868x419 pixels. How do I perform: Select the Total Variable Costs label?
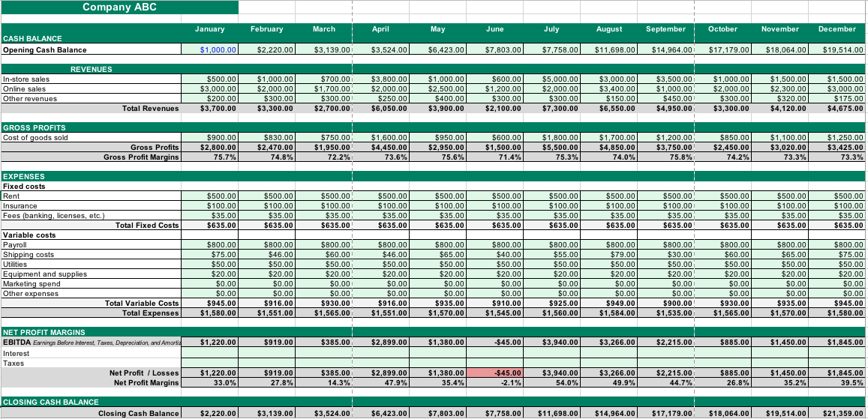tap(142, 303)
